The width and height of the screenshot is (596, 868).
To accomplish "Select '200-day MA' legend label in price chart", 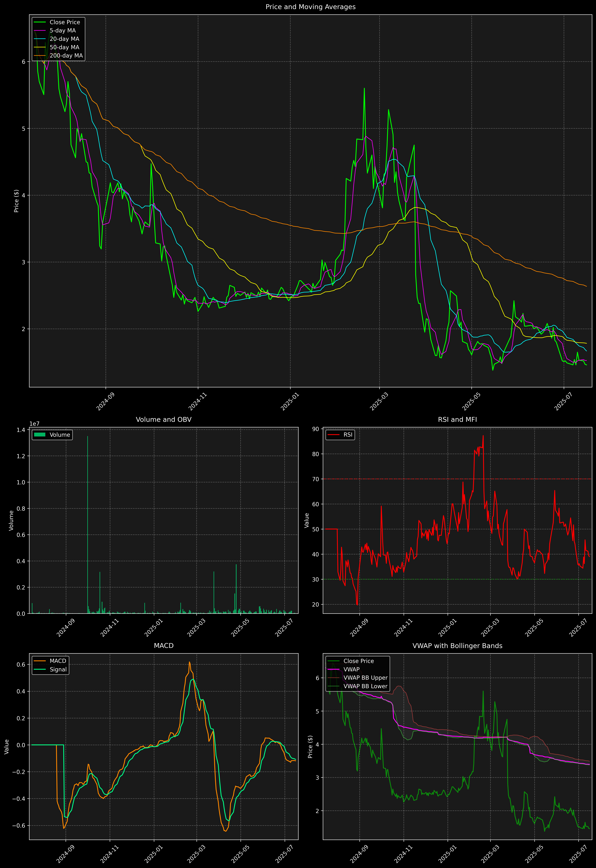I will coord(66,56).
